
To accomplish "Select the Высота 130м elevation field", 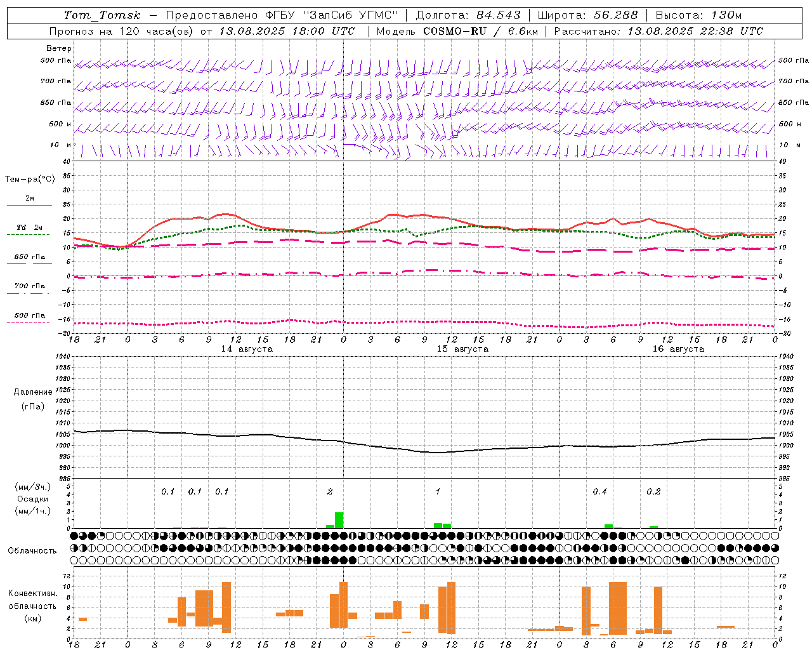I will click(x=698, y=15).
